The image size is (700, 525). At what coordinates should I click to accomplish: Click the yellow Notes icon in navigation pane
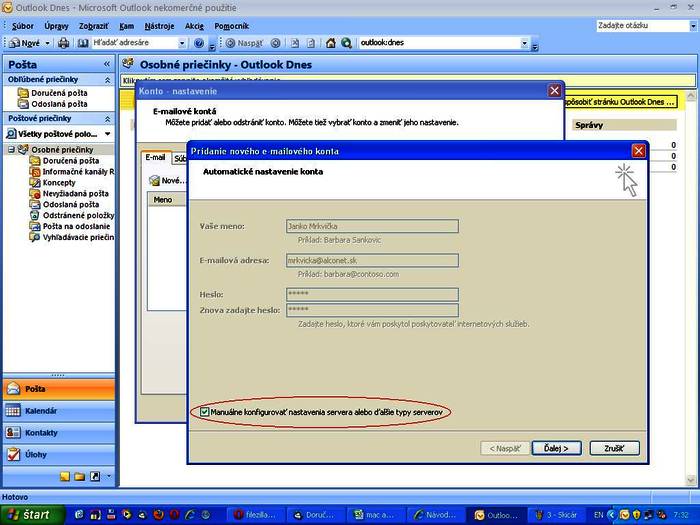[65, 476]
